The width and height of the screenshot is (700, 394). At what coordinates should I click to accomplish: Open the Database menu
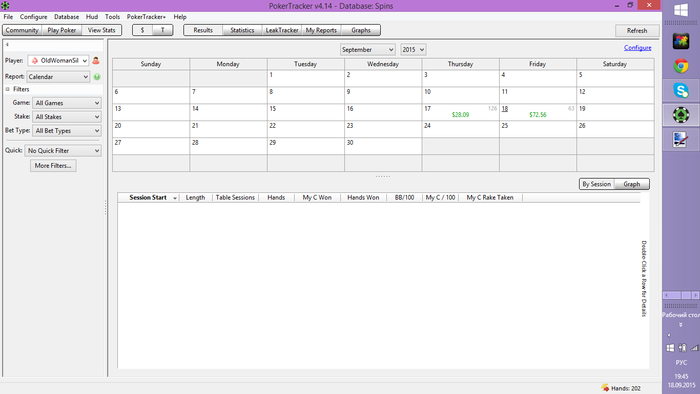(x=67, y=17)
